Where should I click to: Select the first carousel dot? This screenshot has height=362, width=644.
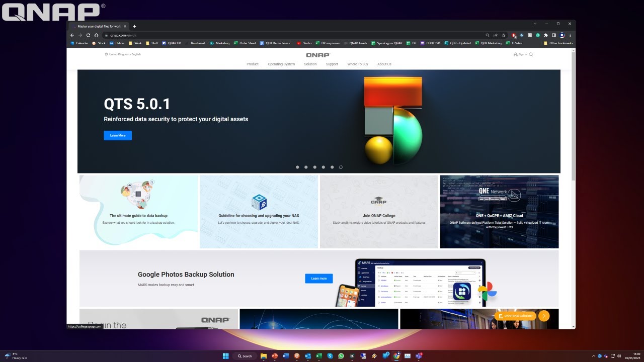[x=297, y=167]
